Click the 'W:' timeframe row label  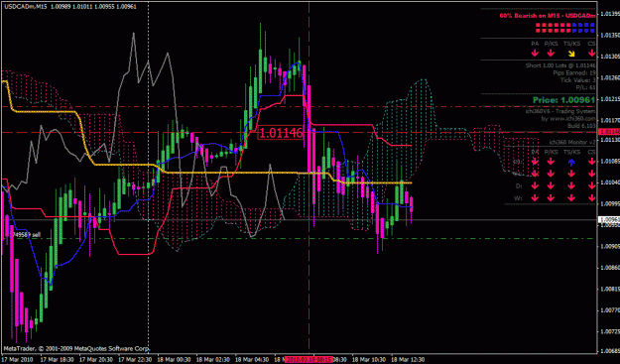pyautogui.click(x=518, y=198)
